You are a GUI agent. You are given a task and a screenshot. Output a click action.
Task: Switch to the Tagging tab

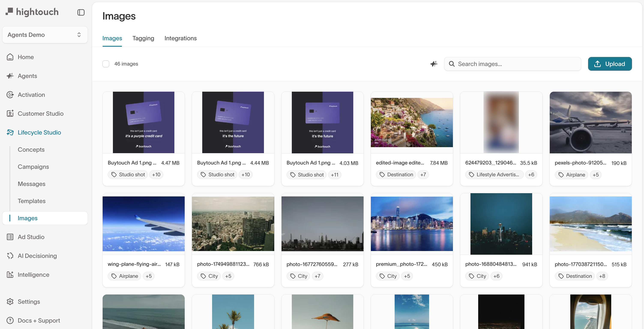tap(143, 38)
